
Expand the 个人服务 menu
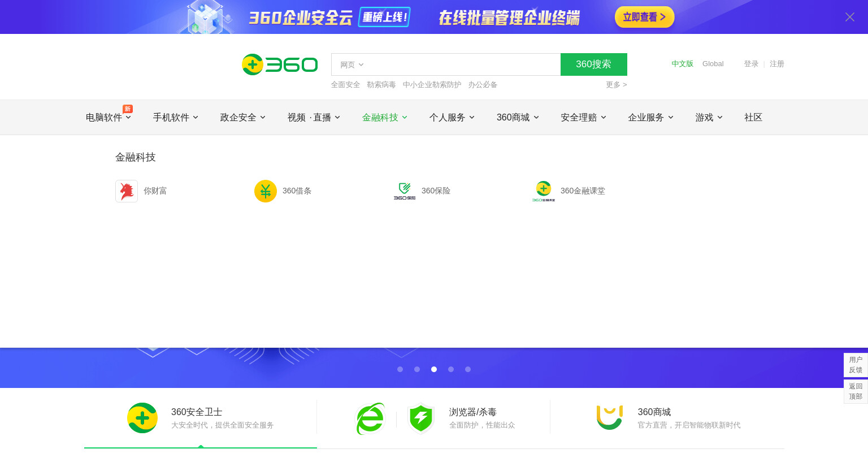[x=452, y=117]
